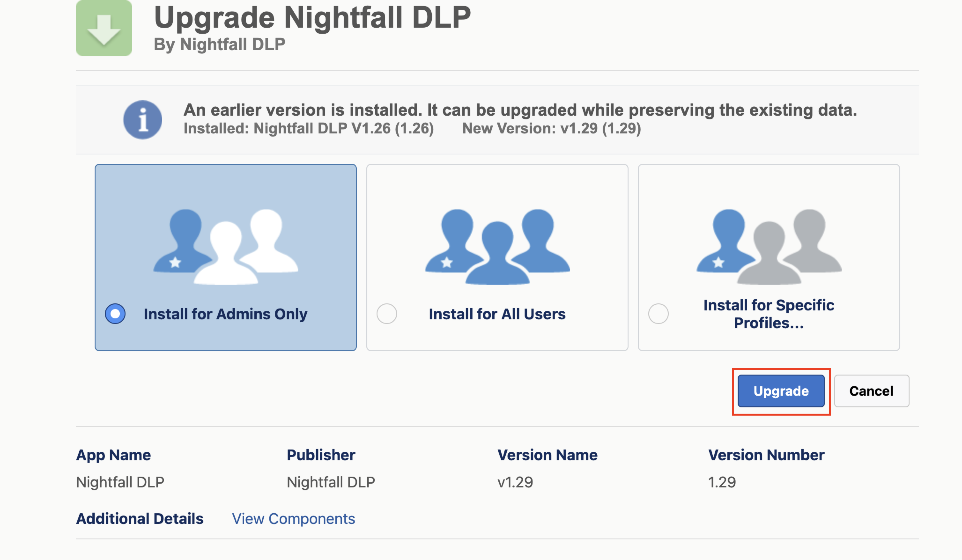Click the All Users group icon
The width and height of the screenshot is (962, 560).
point(497,246)
